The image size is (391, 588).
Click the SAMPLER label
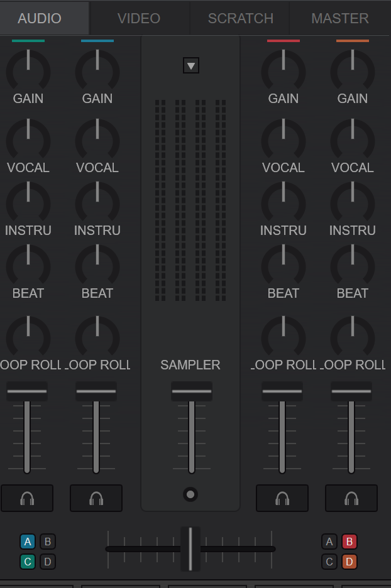tap(190, 365)
